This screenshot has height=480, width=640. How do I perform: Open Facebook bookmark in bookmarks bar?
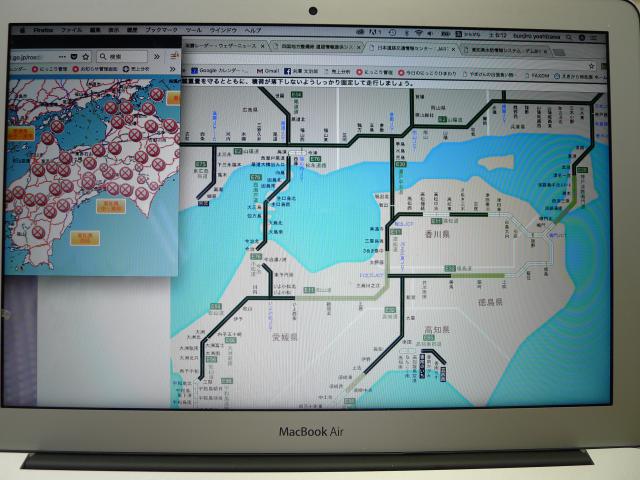click(301, 71)
